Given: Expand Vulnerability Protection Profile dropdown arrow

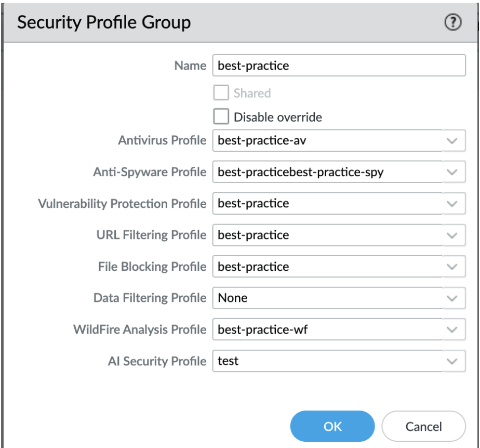Looking at the screenshot, I should click(x=454, y=204).
